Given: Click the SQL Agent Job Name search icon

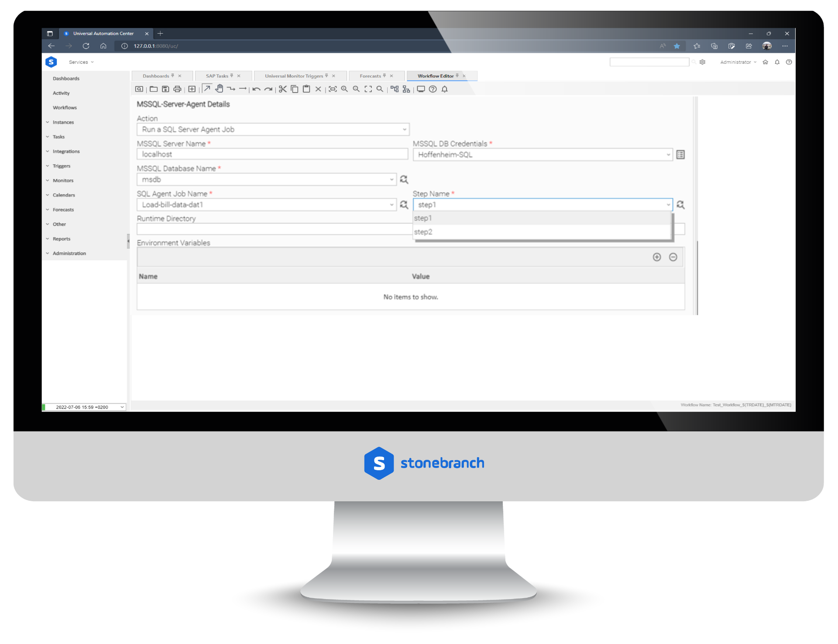Looking at the screenshot, I should (405, 204).
